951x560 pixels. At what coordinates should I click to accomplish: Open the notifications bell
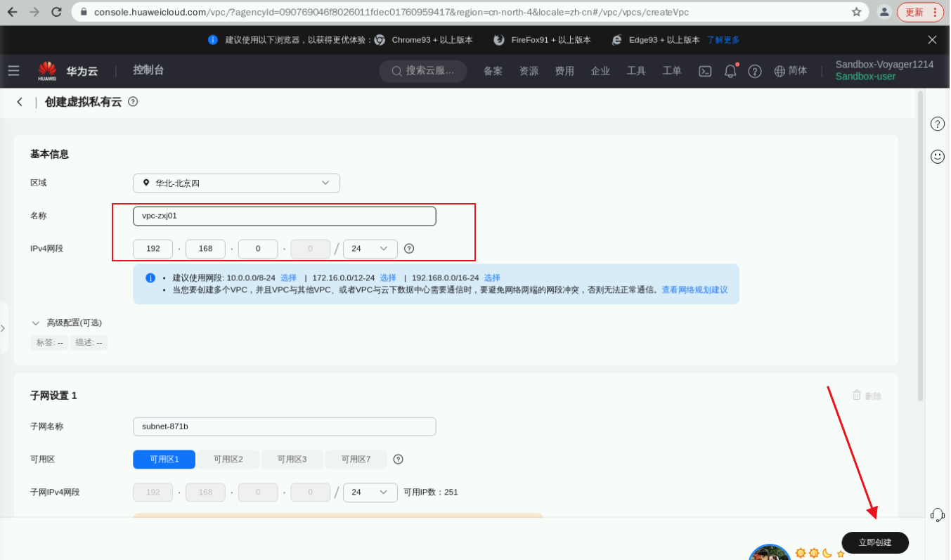pyautogui.click(x=730, y=71)
